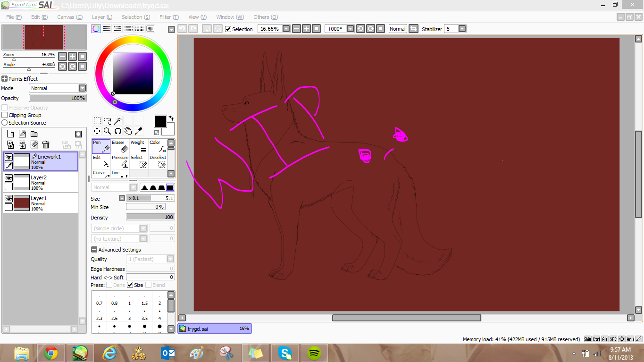Create a new layer folder
Viewport: 644px width, 362px height.
click(x=34, y=134)
